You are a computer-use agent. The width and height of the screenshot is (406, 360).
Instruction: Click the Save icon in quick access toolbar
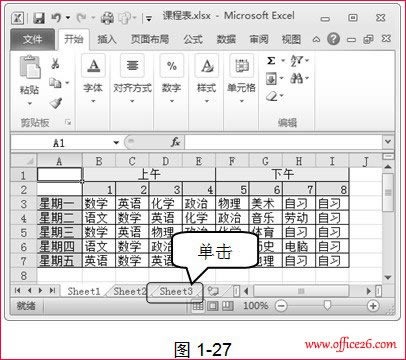point(39,18)
